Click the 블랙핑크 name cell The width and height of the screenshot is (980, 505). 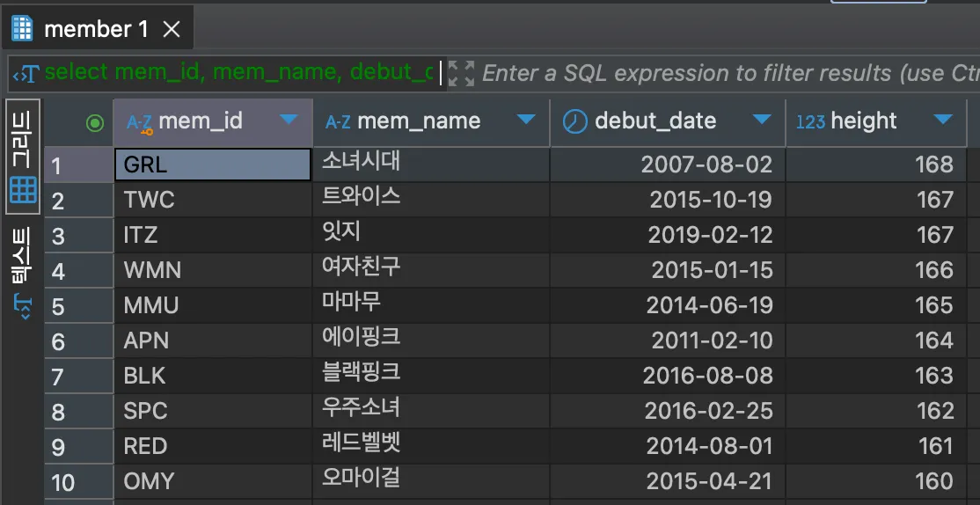431,376
